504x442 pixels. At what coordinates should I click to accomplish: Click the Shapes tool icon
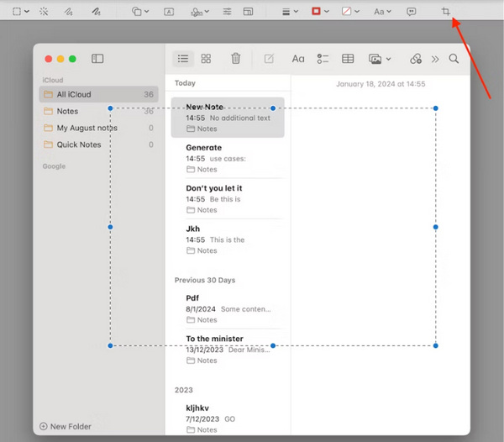(x=136, y=12)
